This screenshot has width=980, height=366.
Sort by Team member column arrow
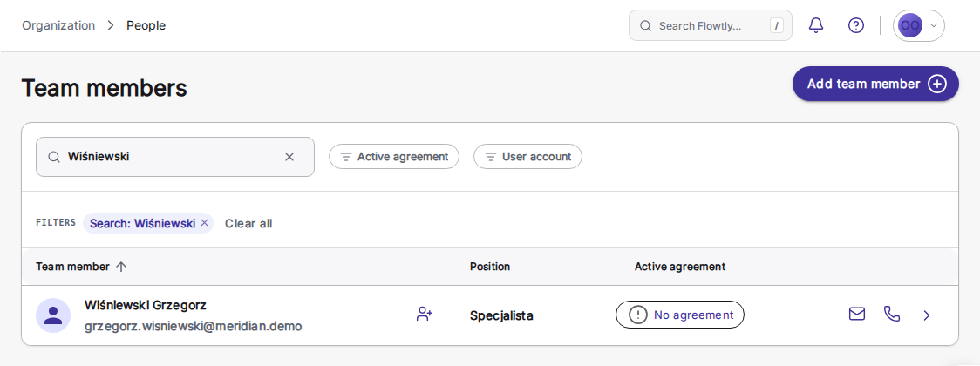[121, 267]
